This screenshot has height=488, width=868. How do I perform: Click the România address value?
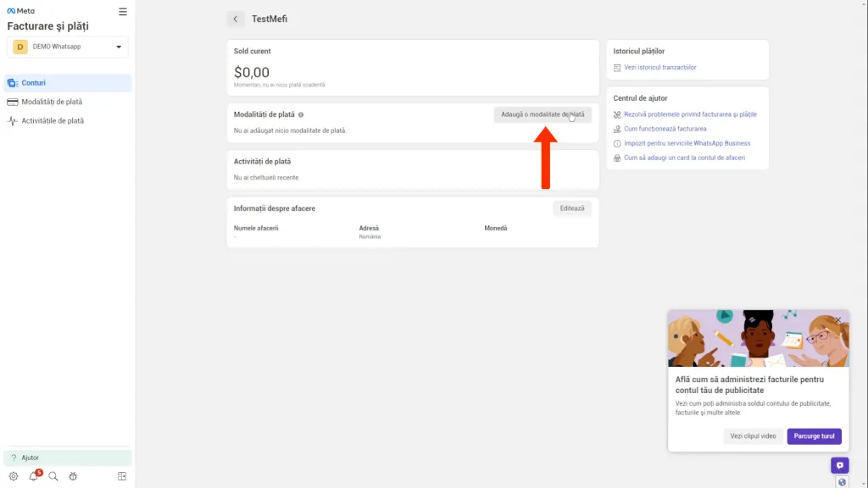pyautogui.click(x=370, y=237)
